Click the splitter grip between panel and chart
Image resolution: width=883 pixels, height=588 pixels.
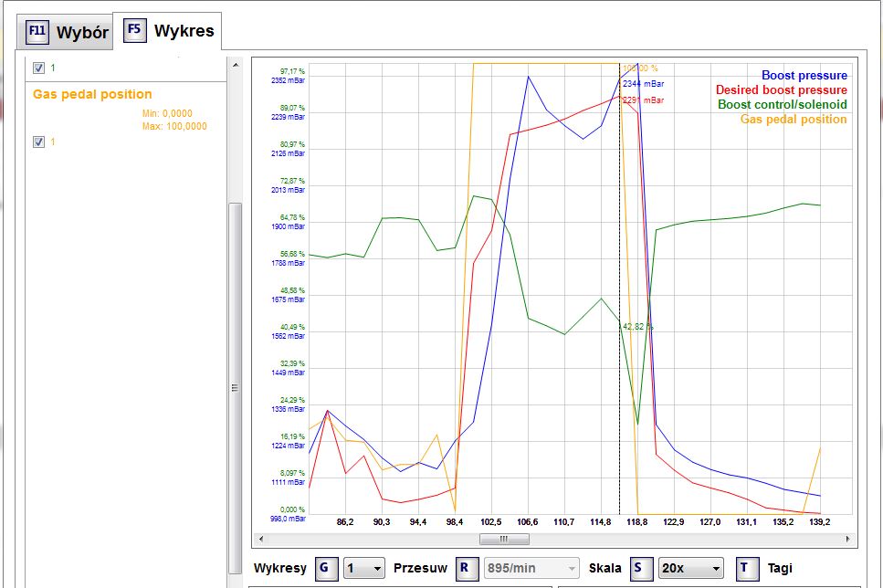[x=235, y=387]
